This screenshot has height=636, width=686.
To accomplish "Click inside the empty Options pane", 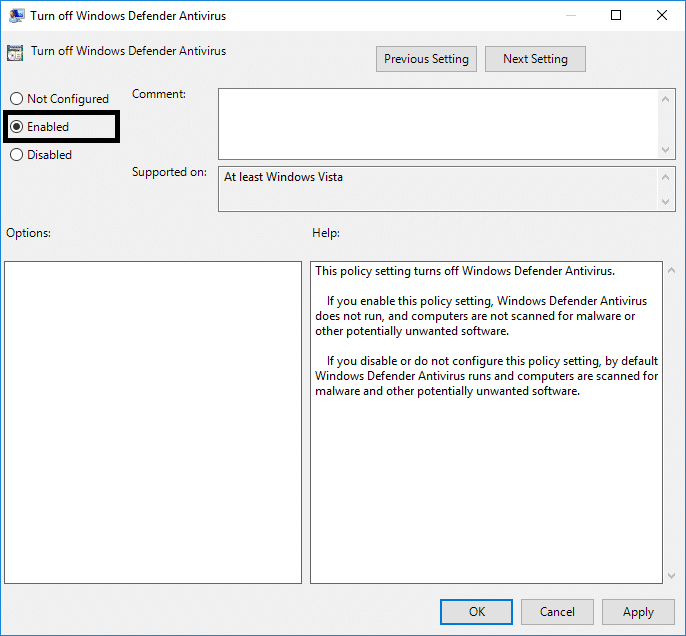I will click(153, 422).
